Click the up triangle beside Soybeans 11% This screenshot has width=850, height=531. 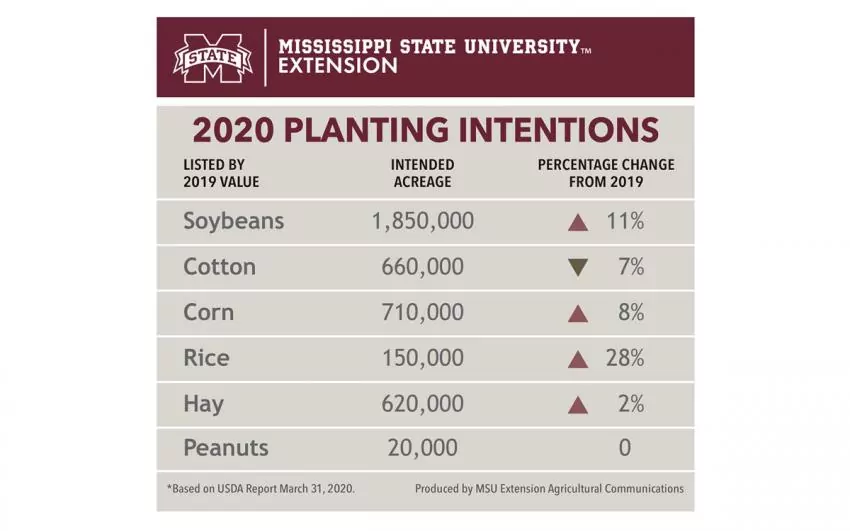tap(577, 222)
